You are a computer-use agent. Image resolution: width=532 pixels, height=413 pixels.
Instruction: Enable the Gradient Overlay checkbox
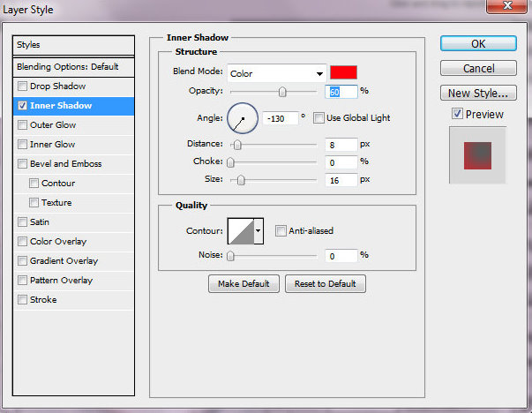(x=22, y=260)
